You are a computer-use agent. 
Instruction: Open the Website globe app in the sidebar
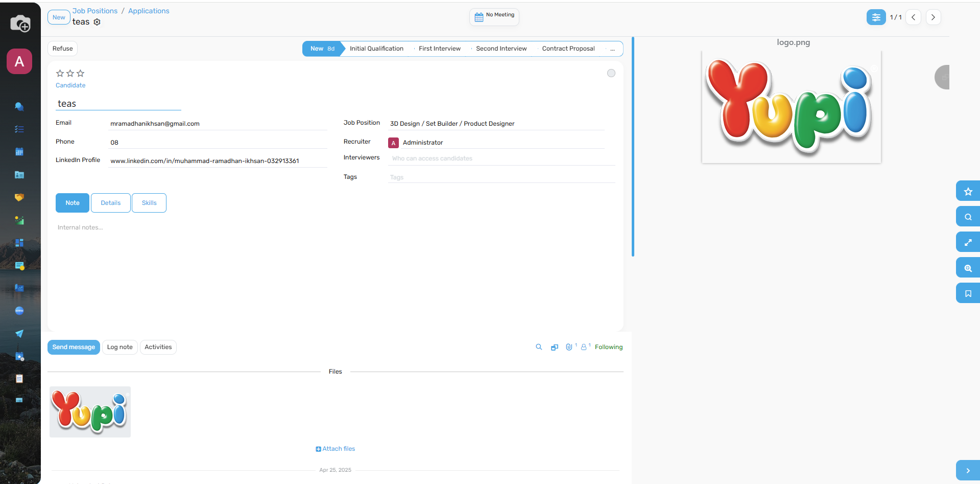click(19, 311)
